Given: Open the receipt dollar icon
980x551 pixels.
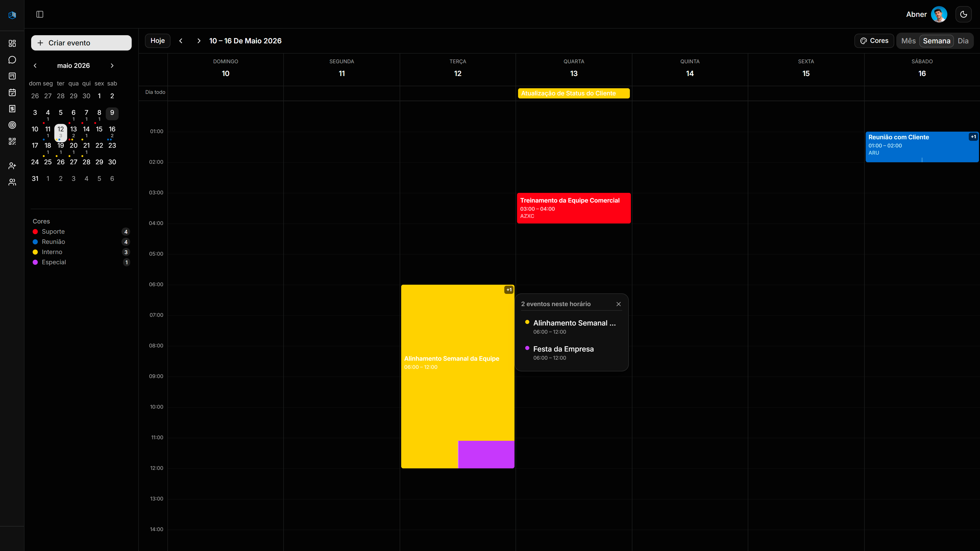Looking at the screenshot, I should click(x=12, y=109).
